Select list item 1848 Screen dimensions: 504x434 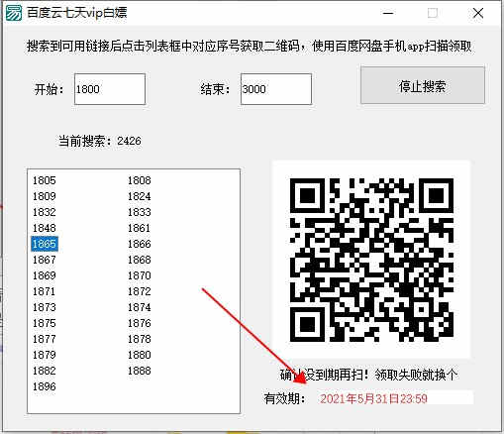coord(45,228)
